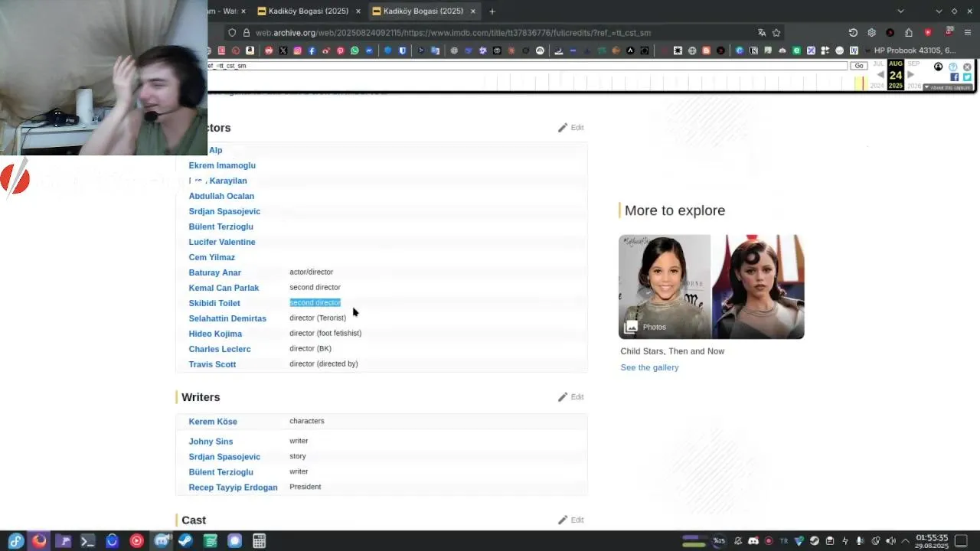980x551 pixels.
Task: Click the tracking protection shield icon
Action: click(x=232, y=33)
